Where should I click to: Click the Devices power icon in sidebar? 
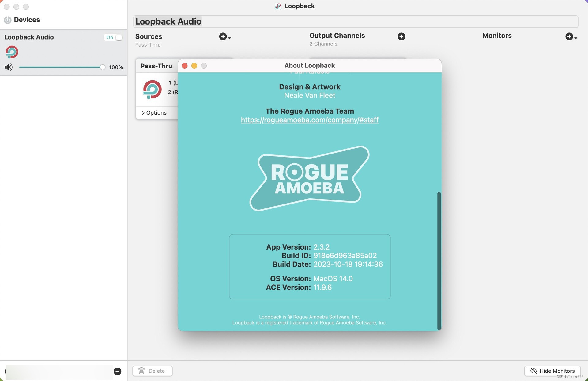coord(8,20)
